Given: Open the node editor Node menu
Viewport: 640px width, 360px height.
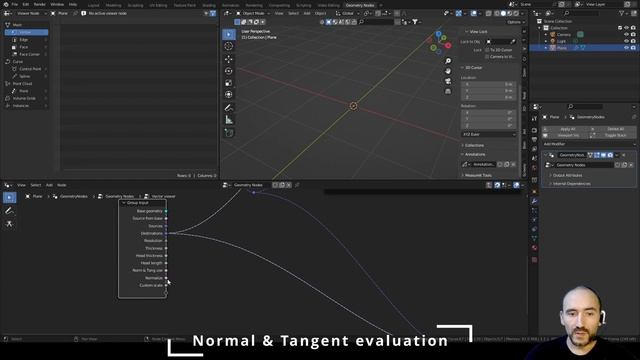Looking at the screenshot, I should pos(62,185).
